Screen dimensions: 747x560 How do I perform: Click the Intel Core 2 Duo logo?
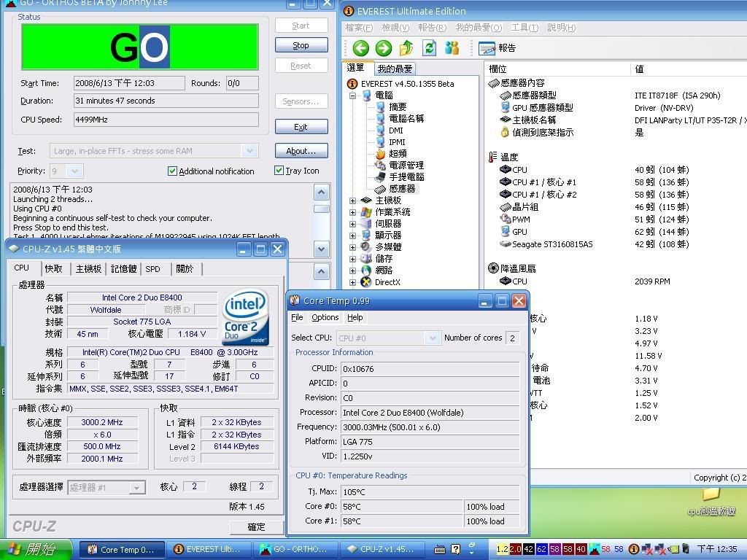246,316
